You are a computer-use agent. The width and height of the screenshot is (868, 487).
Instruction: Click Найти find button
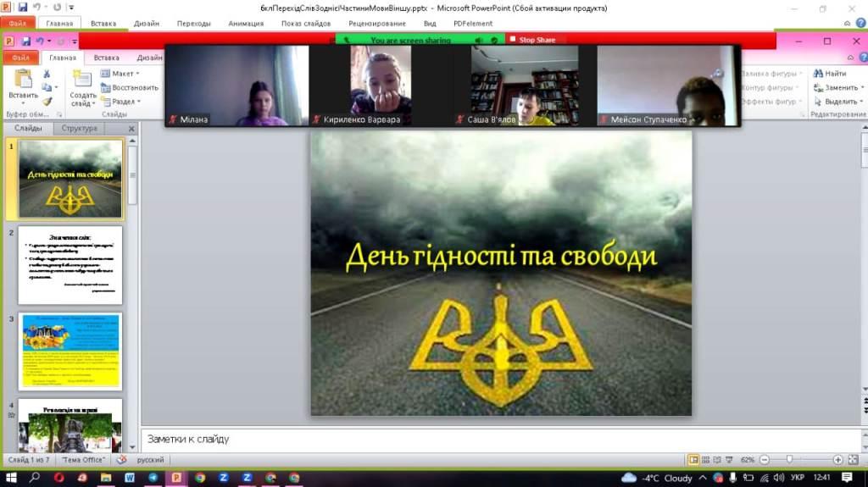click(829, 74)
